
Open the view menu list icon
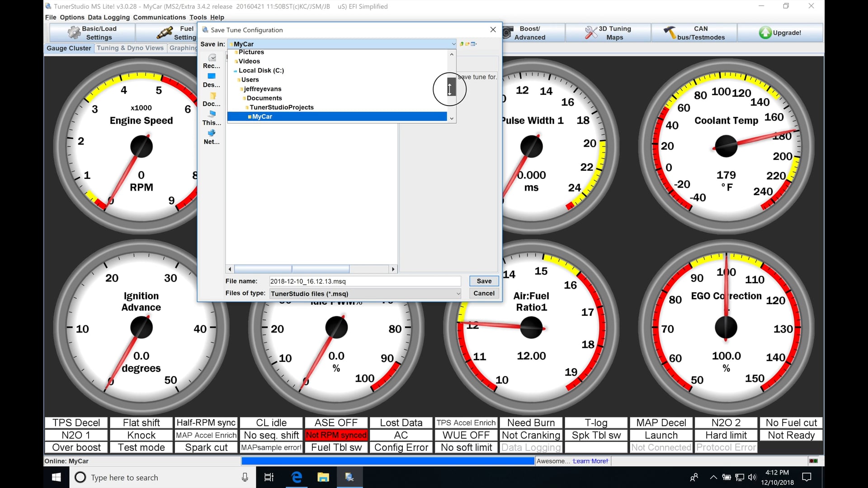click(473, 44)
